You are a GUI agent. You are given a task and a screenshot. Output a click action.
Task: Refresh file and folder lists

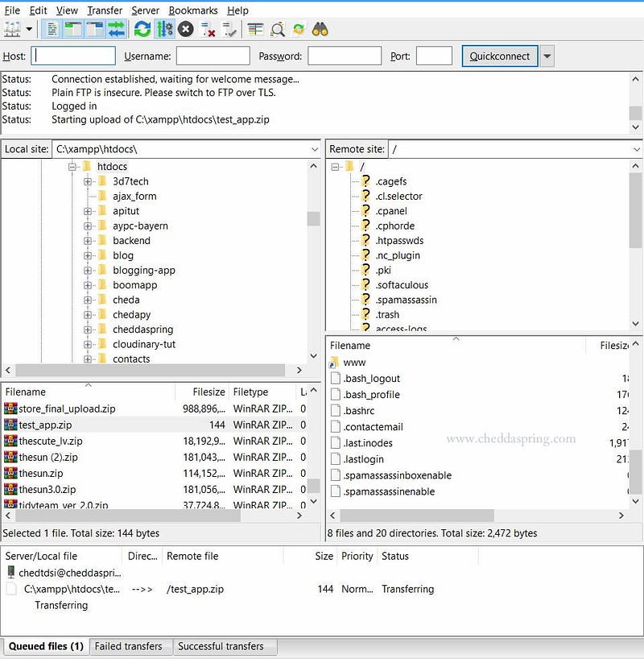(x=142, y=30)
